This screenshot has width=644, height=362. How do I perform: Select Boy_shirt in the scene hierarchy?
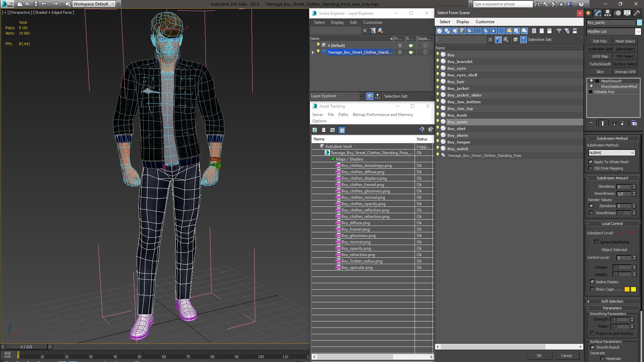pyautogui.click(x=456, y=128)
